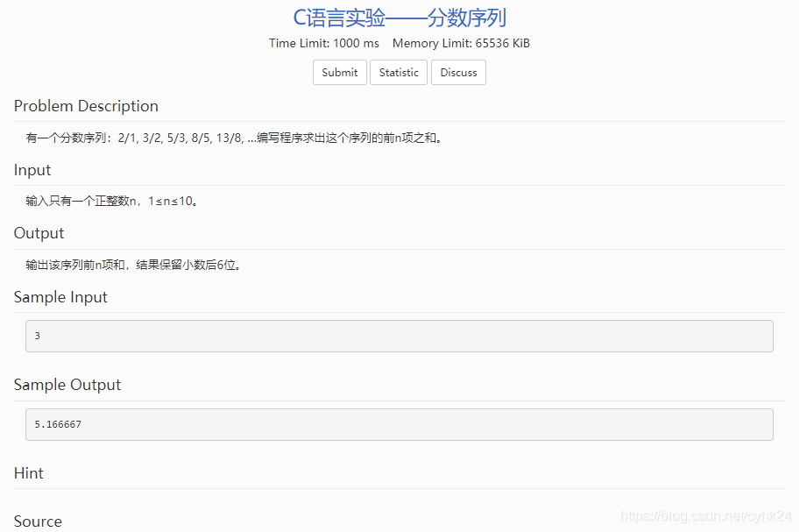Viewport: 800px width, 532px height.
Task: Click the Problem Description heading
Action: coord(86,106)
